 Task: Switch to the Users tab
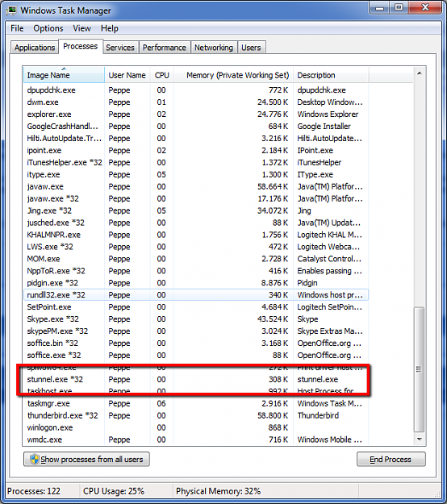point(251,48)
